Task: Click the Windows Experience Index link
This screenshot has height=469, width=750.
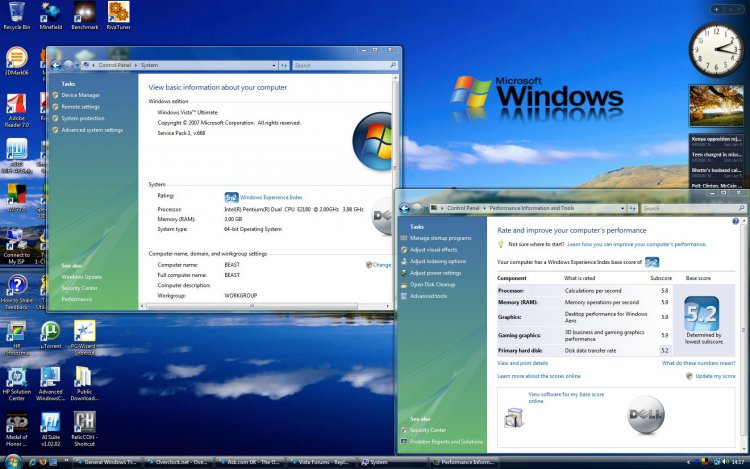Action: tap(271, 197)
